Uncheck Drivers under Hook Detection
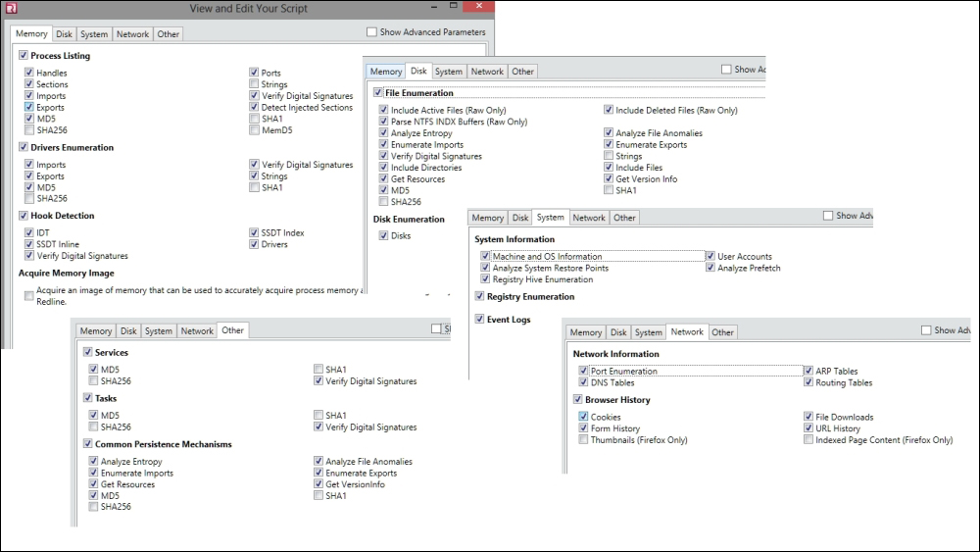This screenshot has height=552, width=980. tap(254, 244)
